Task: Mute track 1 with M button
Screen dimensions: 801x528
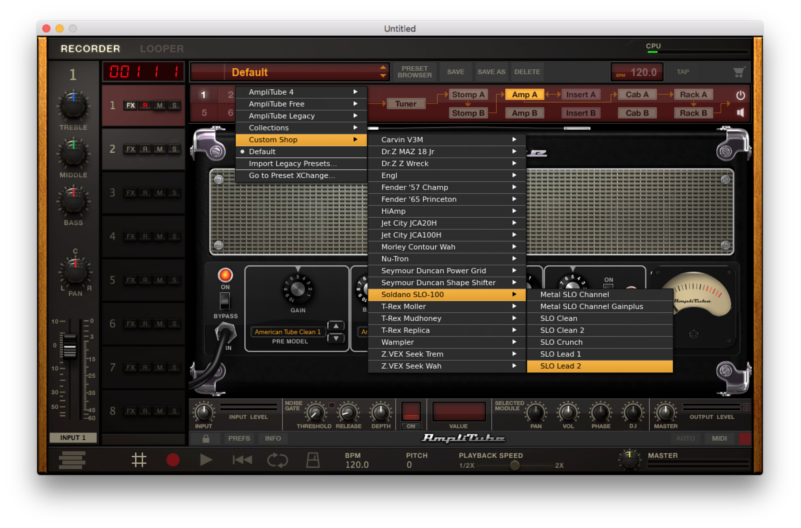Action: tap(160, 106)
